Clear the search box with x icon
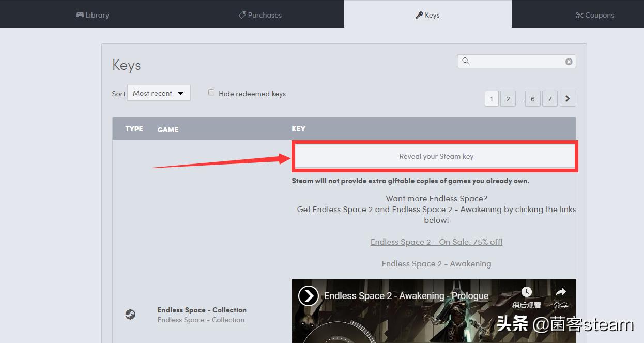The image size is (644, 343). [x=569, y=62]
